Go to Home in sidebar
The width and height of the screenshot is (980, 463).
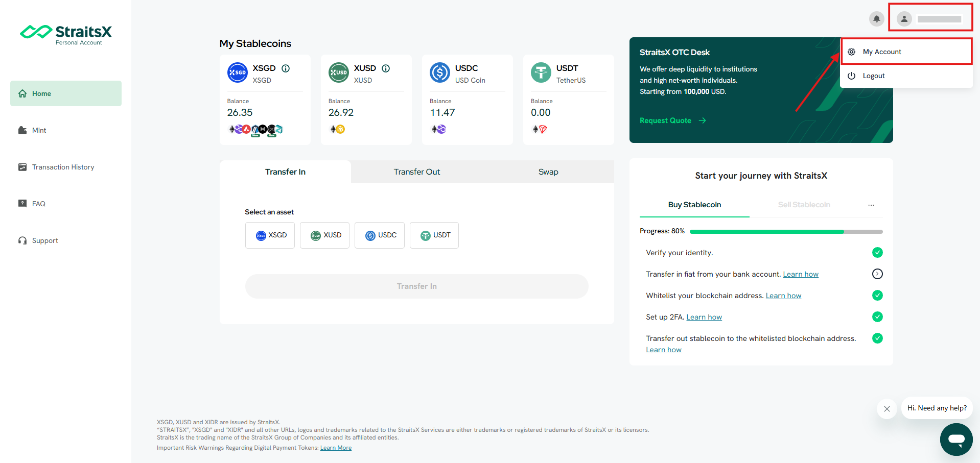point(66,93)
